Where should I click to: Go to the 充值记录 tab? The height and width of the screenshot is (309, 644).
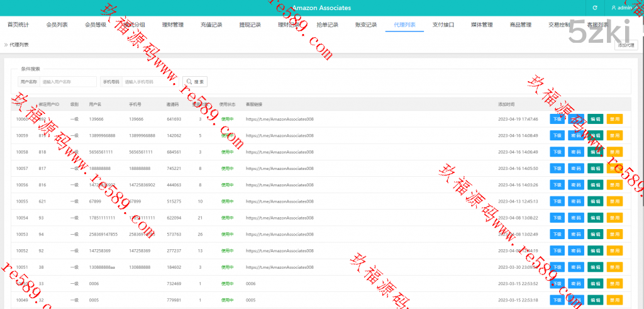click(211, 25)
